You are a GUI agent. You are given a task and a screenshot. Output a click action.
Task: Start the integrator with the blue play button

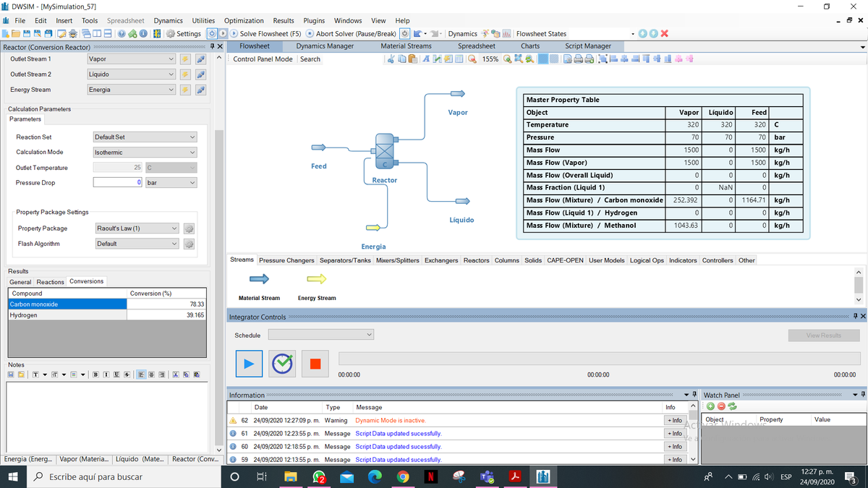[x=248, y=364]
